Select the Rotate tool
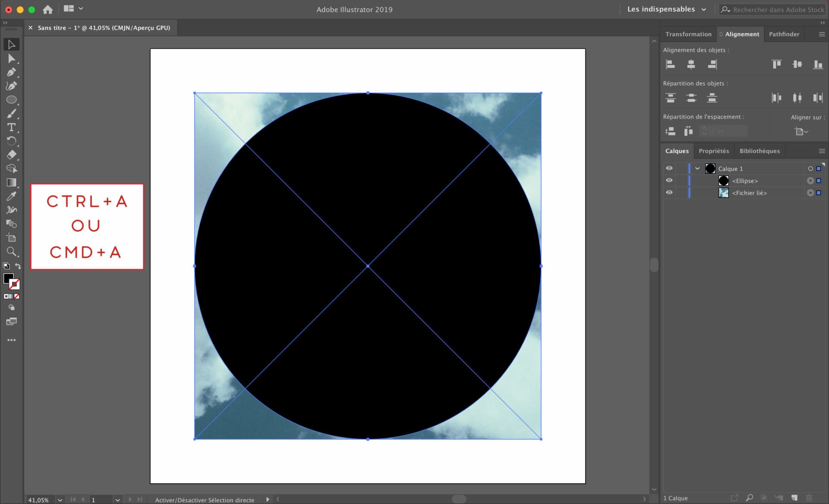This screenshot has height=504, width=829. click(11, 141)
